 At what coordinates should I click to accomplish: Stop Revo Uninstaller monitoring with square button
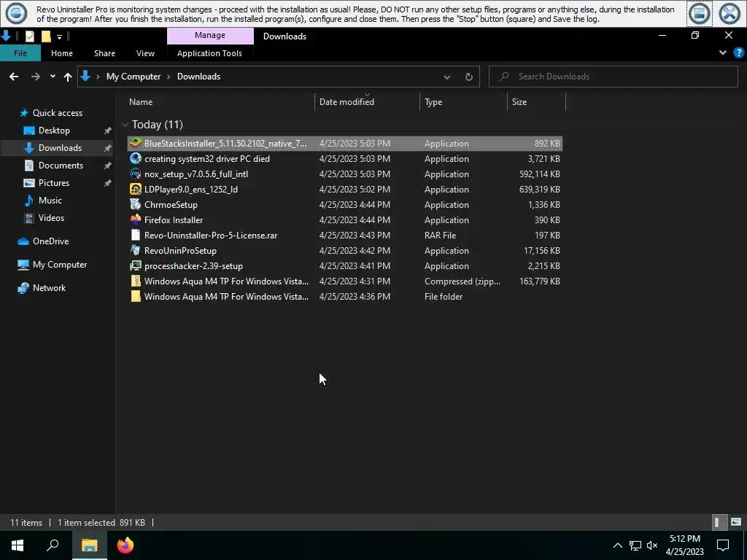pos(700,13)
